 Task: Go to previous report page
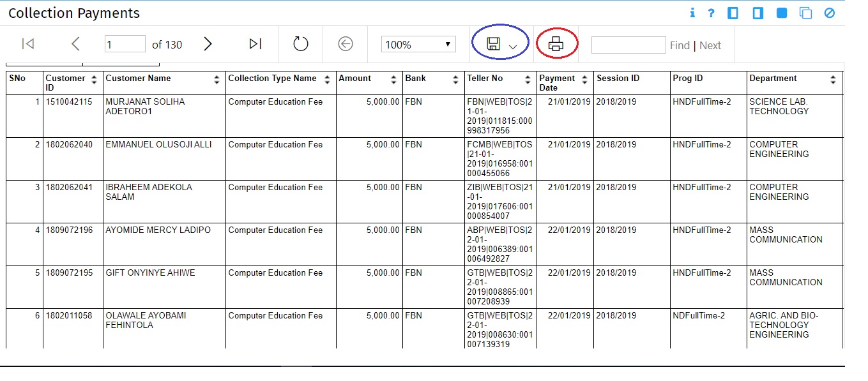tap(75, 44)
